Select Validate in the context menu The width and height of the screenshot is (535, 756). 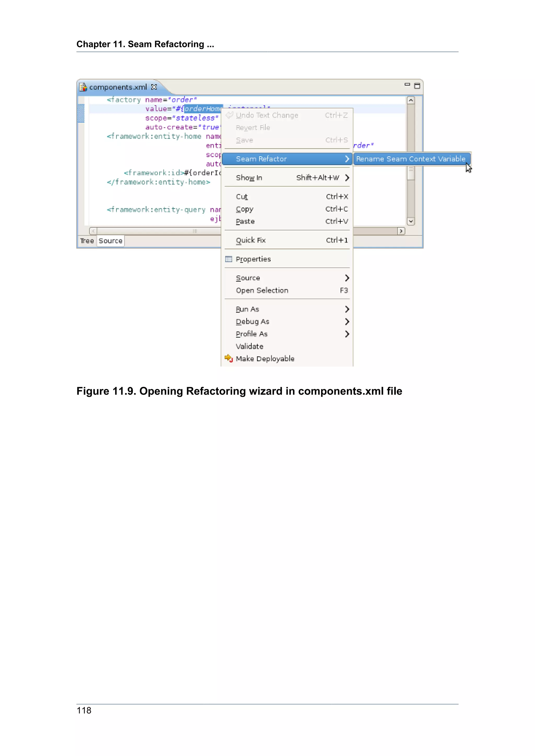(287, 346)
